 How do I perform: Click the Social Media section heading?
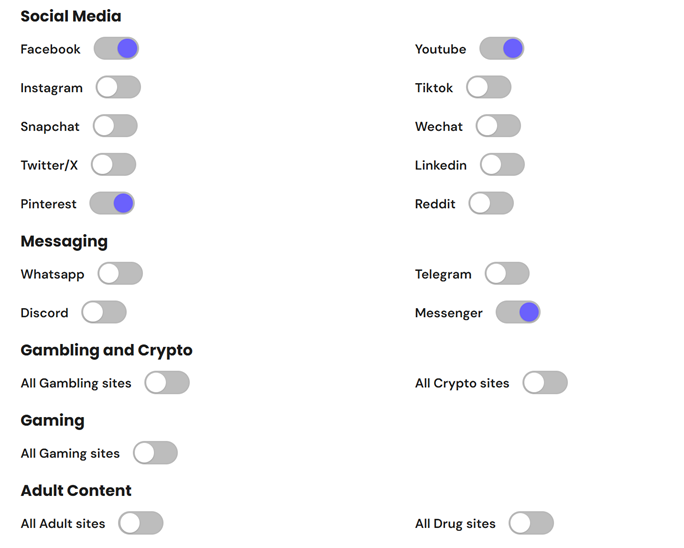click(71, 16)
